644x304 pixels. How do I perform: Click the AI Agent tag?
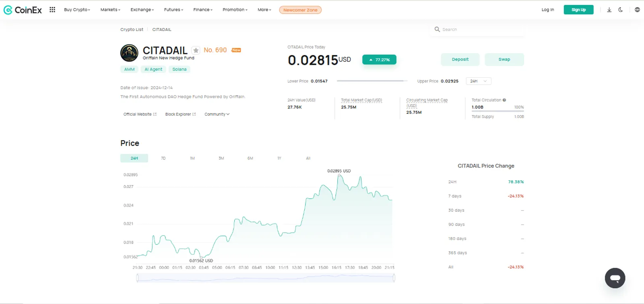153,69
